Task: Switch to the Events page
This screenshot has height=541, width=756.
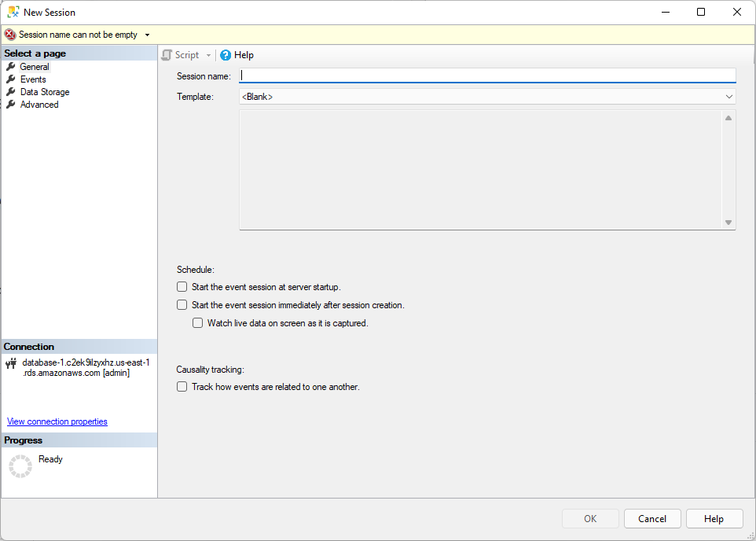Action: pyautogui.click(x=33, y=79)
